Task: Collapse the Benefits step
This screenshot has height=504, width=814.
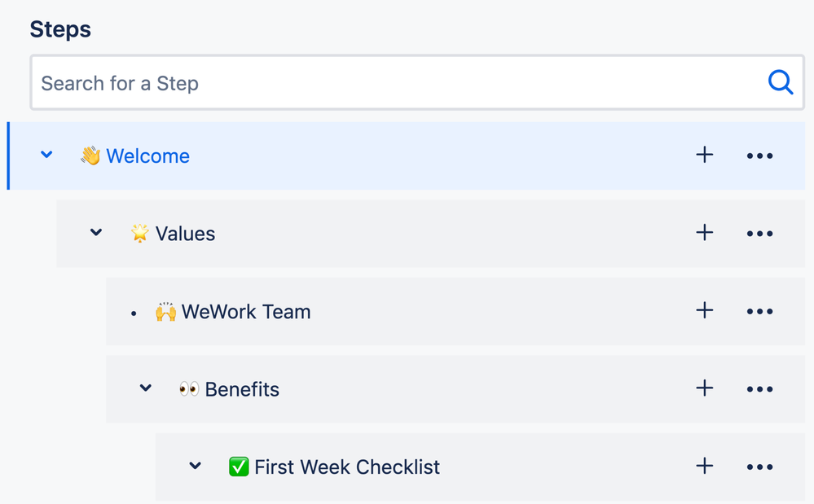Action: click(146, 388)
